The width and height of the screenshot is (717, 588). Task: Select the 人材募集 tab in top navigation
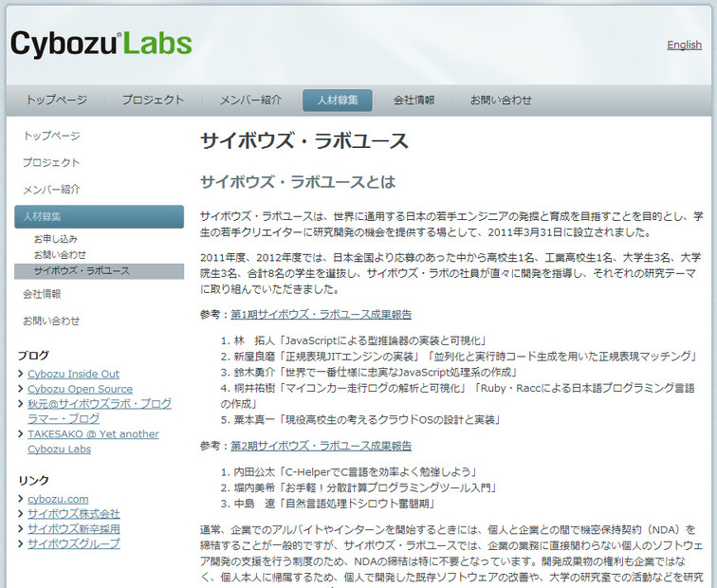coord(338,101)
